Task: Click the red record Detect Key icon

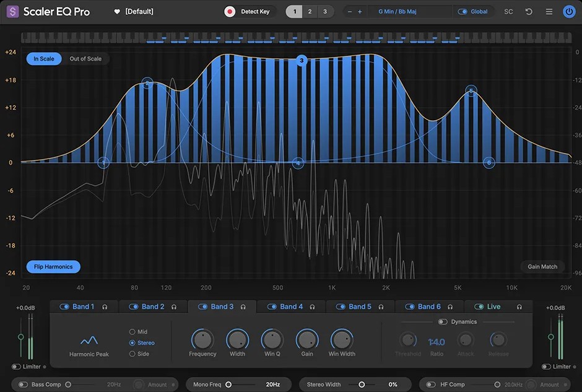Action: [230, 12]
